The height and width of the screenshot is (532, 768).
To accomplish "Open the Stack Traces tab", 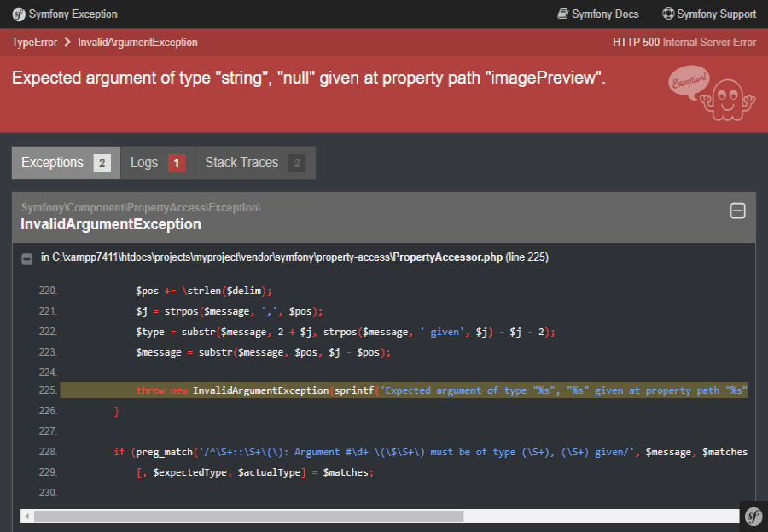I will [254, 163].
